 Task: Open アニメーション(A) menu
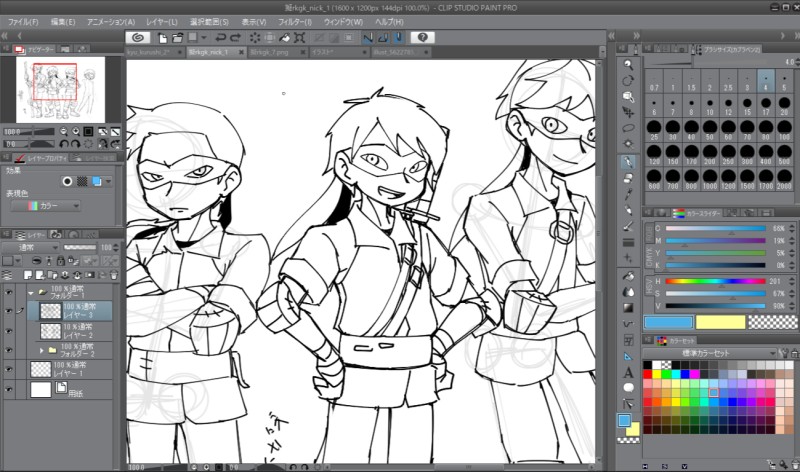111,22
